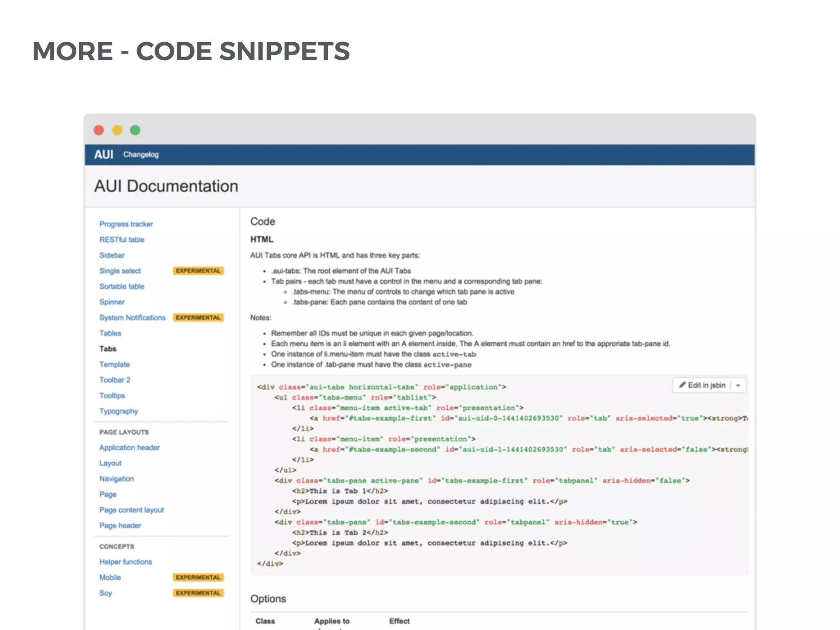Image resolution: width=840 pixels, height=630 pixels.
Task: Click EXPERIMENTAL badge next to Single select
Action: click(x=198, y=271)
